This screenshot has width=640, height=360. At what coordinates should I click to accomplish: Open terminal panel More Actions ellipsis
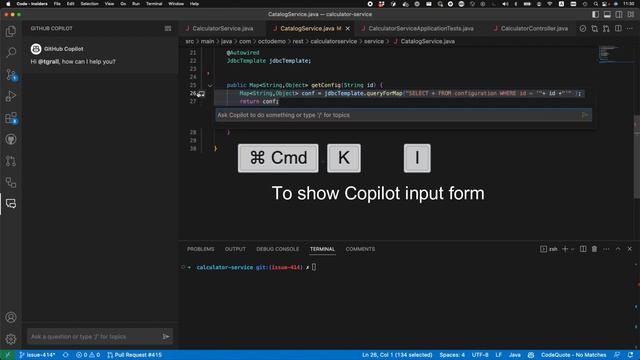tap(606, 249)
